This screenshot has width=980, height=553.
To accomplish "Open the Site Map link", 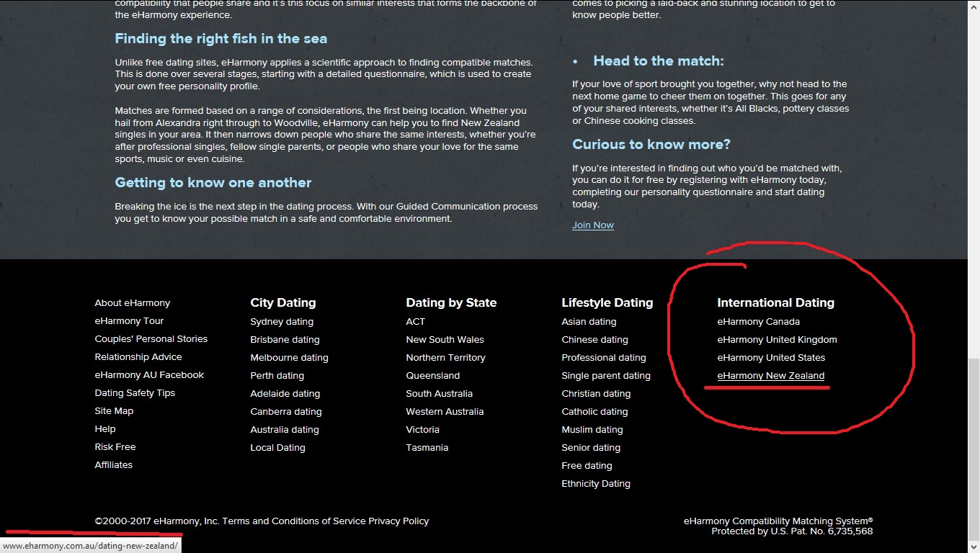I will coord(114,411).
